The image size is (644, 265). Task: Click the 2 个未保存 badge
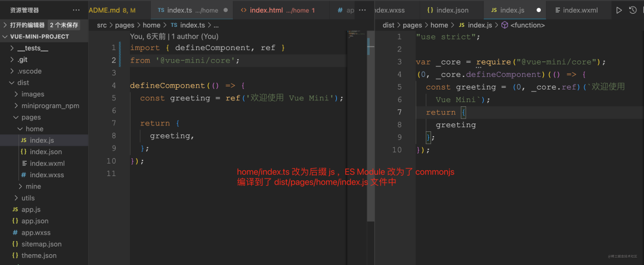64,25
